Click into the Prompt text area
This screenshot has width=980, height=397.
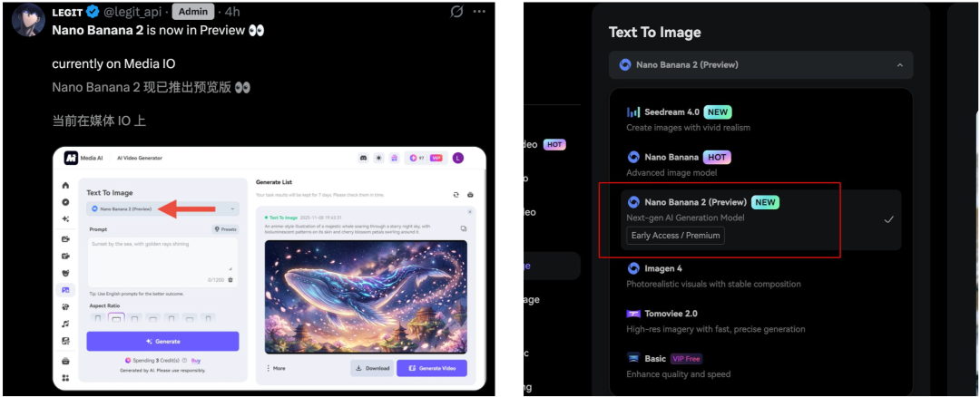pos(162,256)
